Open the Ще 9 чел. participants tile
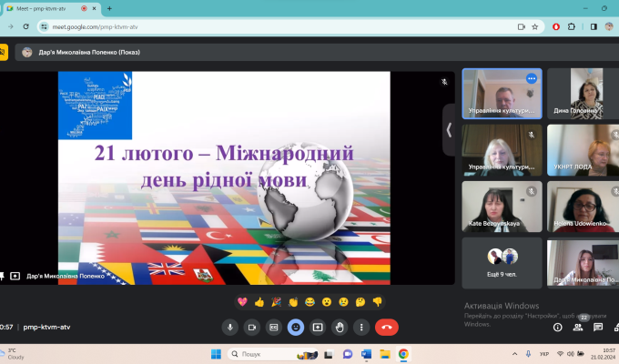Viewport: 619px width, 364px height. (x=502, y=263)
